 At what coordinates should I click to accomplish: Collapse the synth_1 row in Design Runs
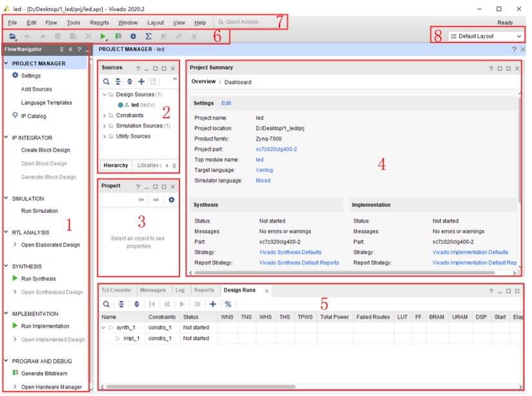pyautogui.click(x=104, y=328)
